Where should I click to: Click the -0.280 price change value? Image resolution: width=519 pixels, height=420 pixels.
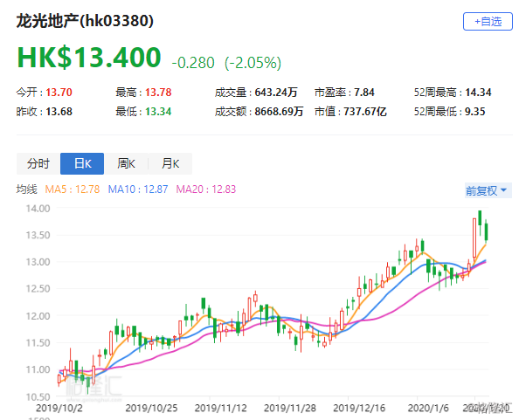[x=193, y=63]
